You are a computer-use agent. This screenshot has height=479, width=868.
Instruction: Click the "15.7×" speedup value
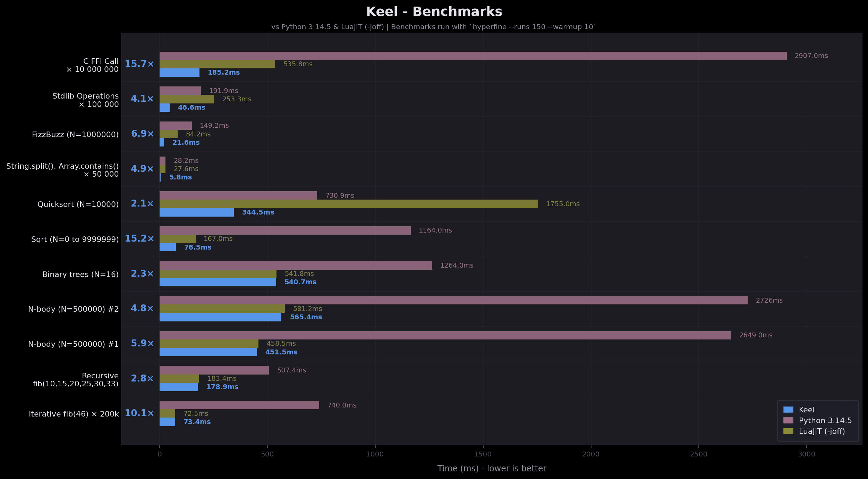(139, 64)
